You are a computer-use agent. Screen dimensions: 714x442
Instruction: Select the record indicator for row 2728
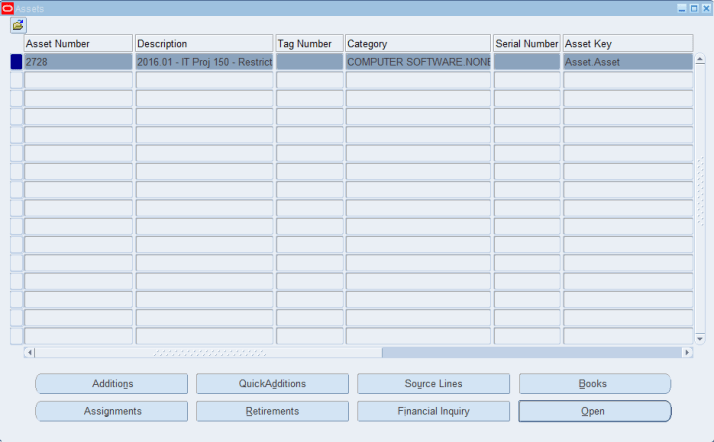(16, 62)
